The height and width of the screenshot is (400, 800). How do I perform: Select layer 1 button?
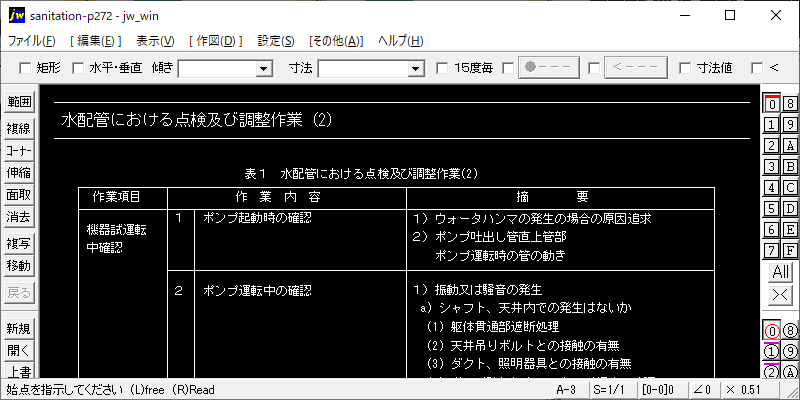pyautogui.click(x=772, y=125)
